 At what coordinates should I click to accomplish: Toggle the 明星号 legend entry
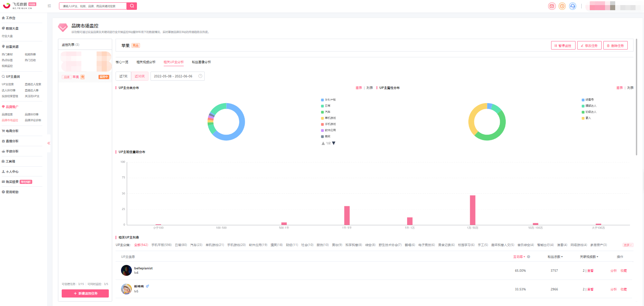(x=588, y=100)
